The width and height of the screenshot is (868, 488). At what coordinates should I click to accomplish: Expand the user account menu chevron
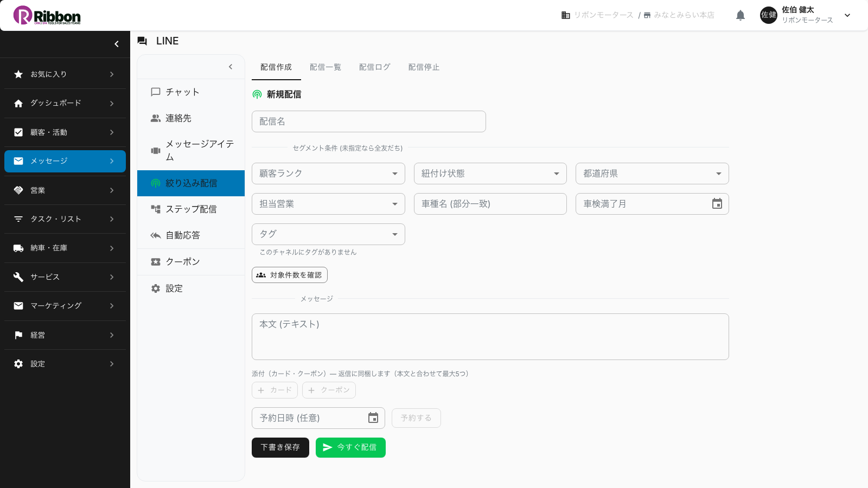[x=847, y=15]
